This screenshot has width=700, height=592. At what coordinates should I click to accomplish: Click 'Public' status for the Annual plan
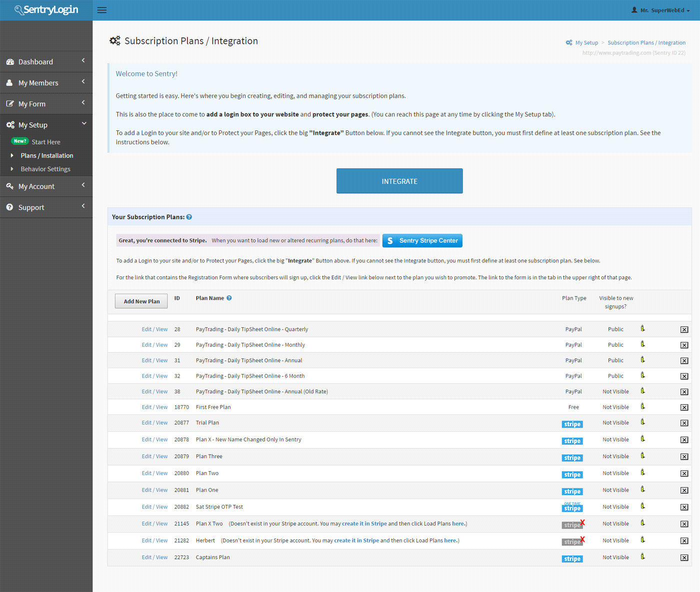[x=615, y=361]
